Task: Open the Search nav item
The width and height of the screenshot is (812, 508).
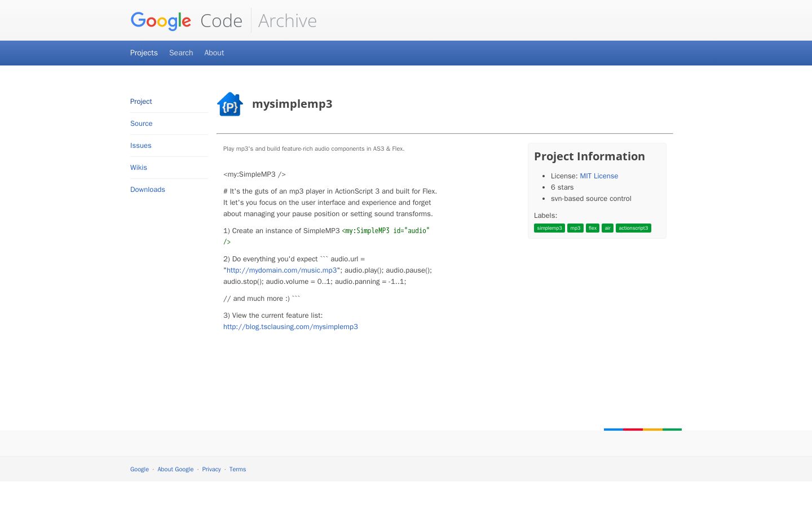Action: click(181, 52)
